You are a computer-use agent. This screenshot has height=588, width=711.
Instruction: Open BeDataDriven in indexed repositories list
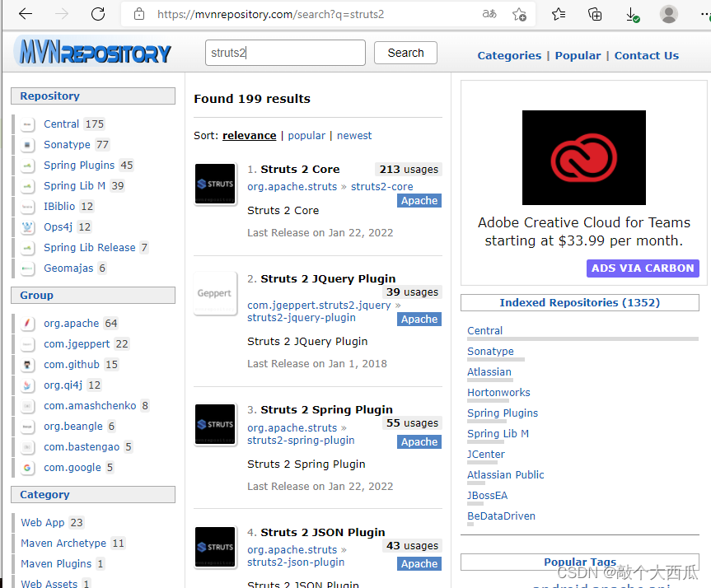(502, 516)
